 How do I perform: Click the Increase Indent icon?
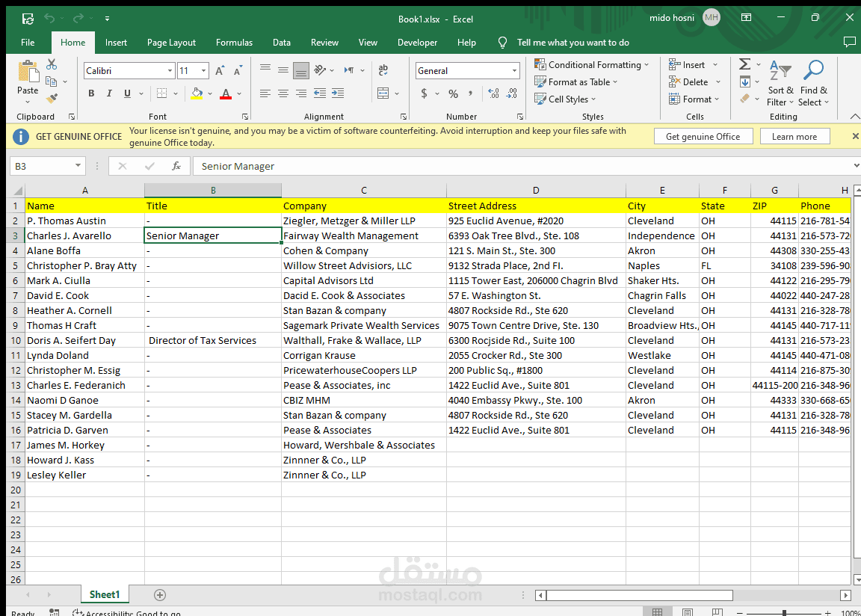(338, 93)
